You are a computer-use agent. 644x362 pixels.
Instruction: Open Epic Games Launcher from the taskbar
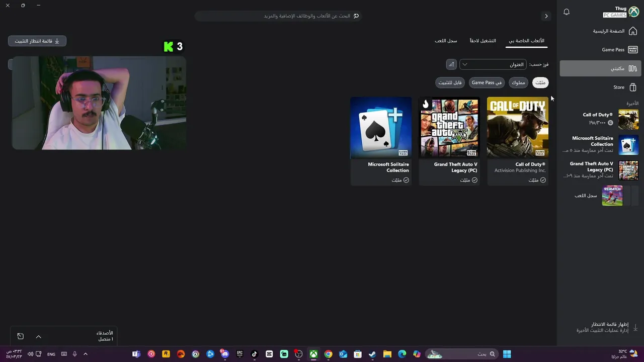pos(240,354)
